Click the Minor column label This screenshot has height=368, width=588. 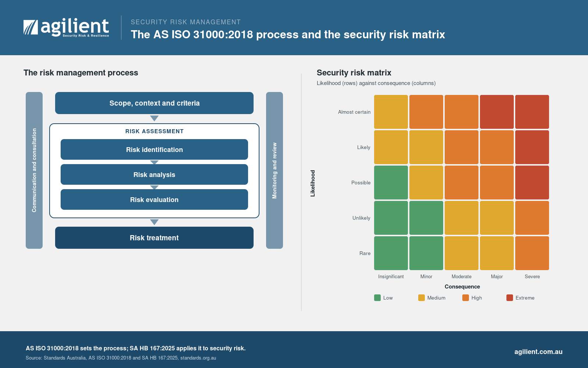tap(426, 276)
